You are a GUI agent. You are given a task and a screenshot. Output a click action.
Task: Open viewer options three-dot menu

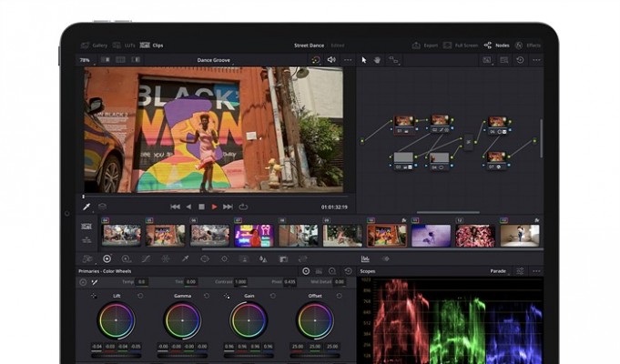tap(348, 60)
